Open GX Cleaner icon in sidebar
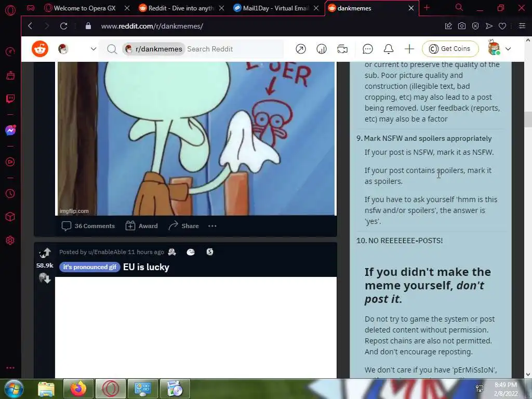Image resolution: width=532 pixels, height=399 pixels. [10, 75]
